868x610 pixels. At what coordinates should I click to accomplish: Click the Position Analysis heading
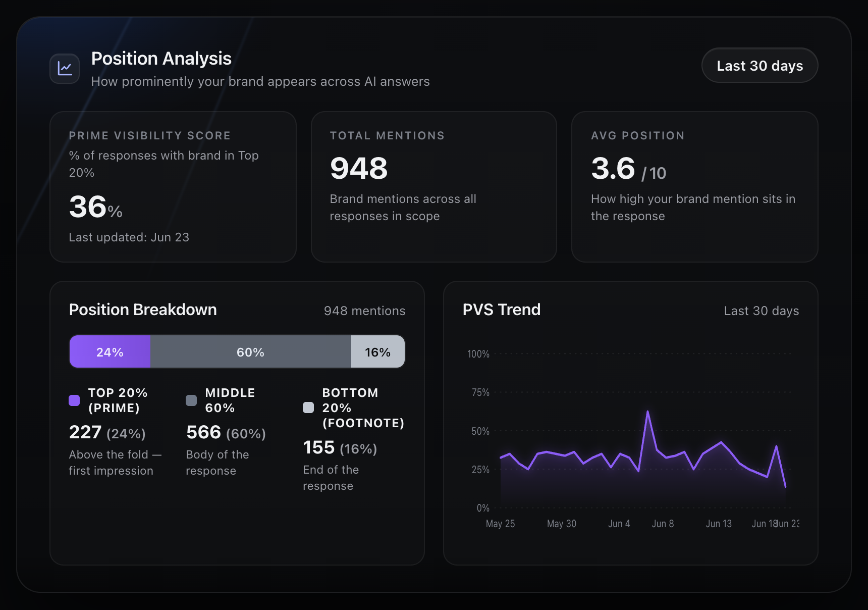pyautogui.click(x=161, y=59)
